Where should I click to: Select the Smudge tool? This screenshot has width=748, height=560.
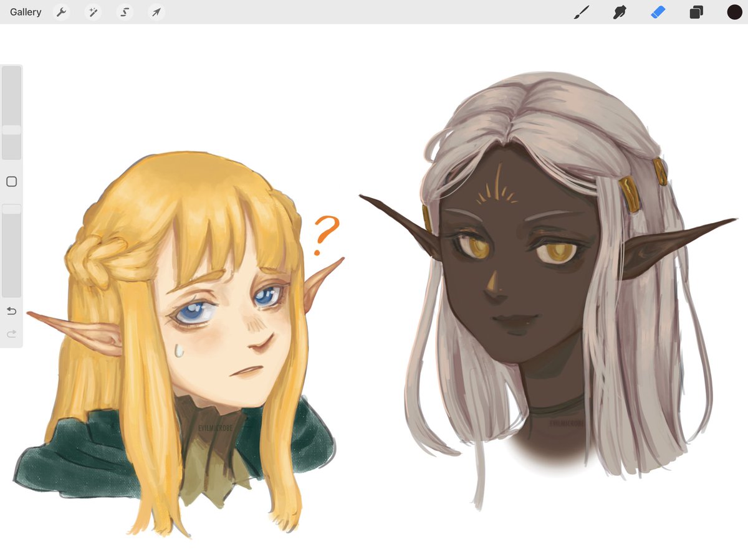pyautogui.click(x=620, y=12)
